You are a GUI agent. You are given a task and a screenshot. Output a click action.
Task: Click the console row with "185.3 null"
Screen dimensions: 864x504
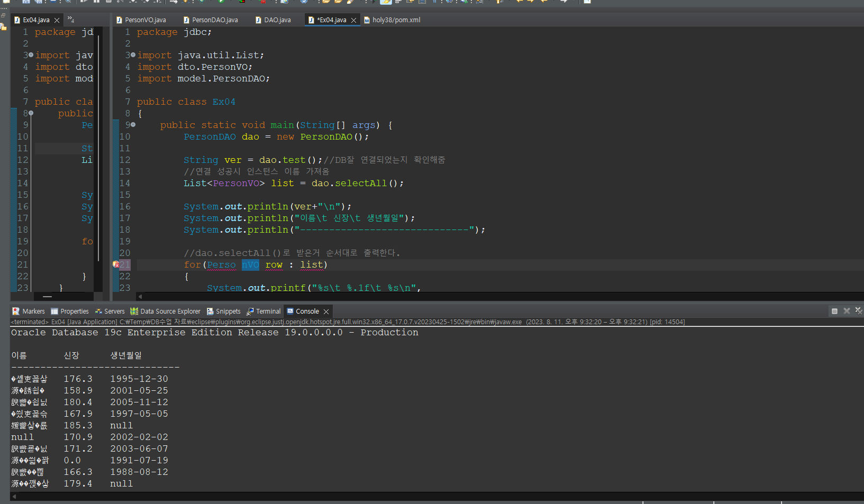tap(72, 426)
